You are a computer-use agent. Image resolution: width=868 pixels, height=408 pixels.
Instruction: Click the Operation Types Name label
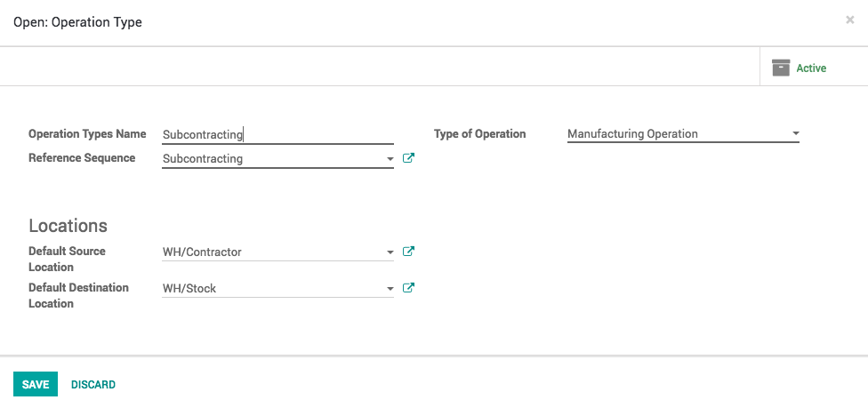[87, 134]
